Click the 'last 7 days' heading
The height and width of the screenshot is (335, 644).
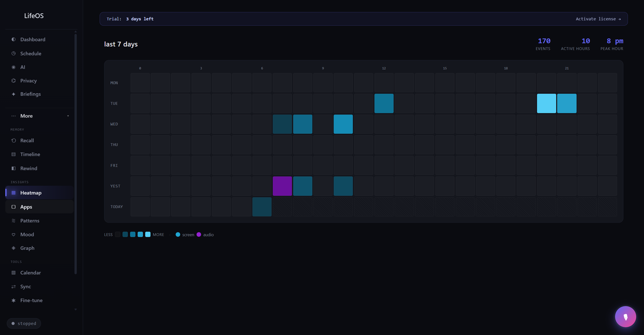tap(121, 44)
